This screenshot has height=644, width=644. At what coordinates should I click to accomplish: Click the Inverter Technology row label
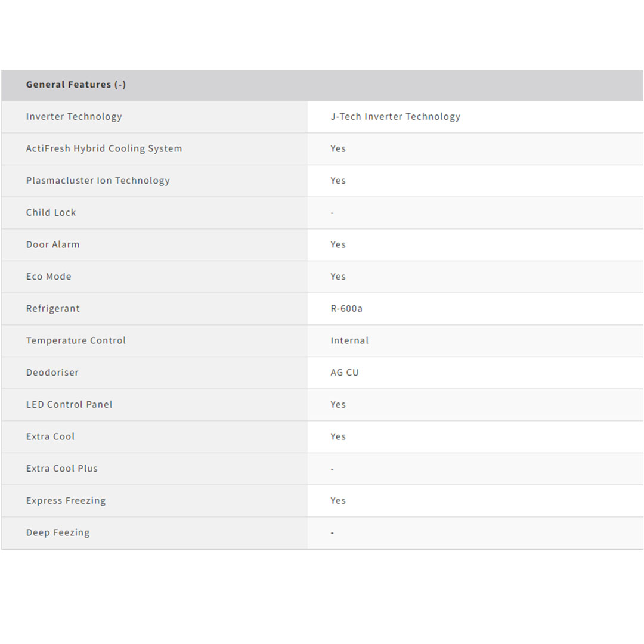74,117
